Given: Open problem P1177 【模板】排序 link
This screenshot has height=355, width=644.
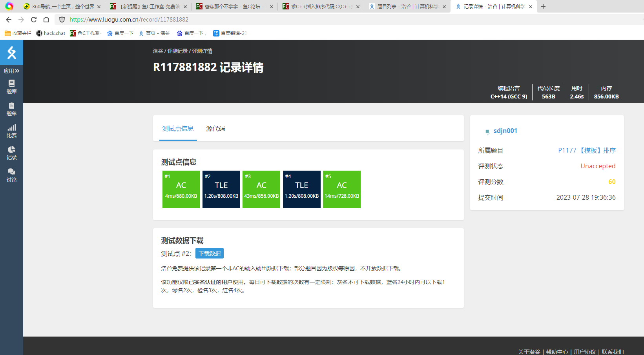Looking at the screenshot, I should point(587,150).
